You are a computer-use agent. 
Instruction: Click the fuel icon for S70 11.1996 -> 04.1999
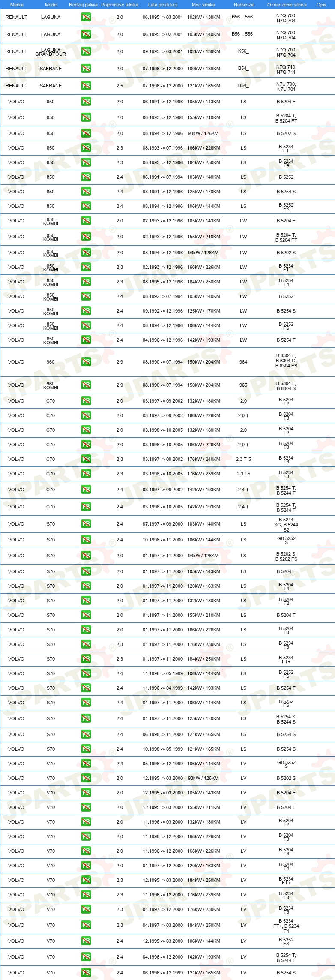(x=86, y=688)
